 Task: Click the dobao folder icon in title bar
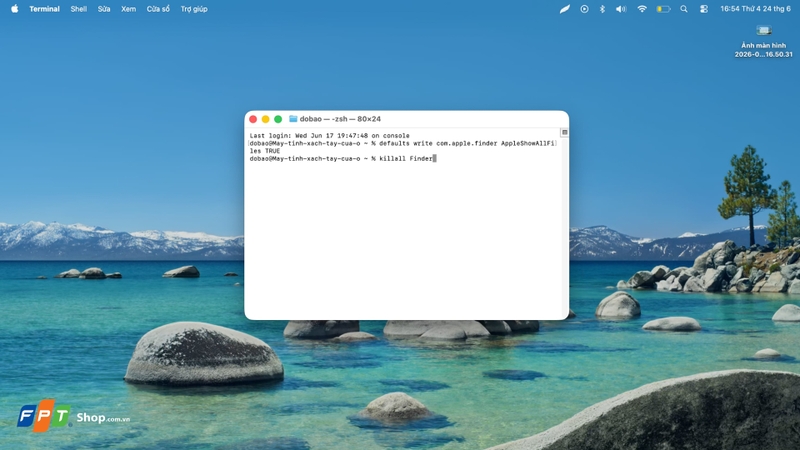(x=293, y=119)
